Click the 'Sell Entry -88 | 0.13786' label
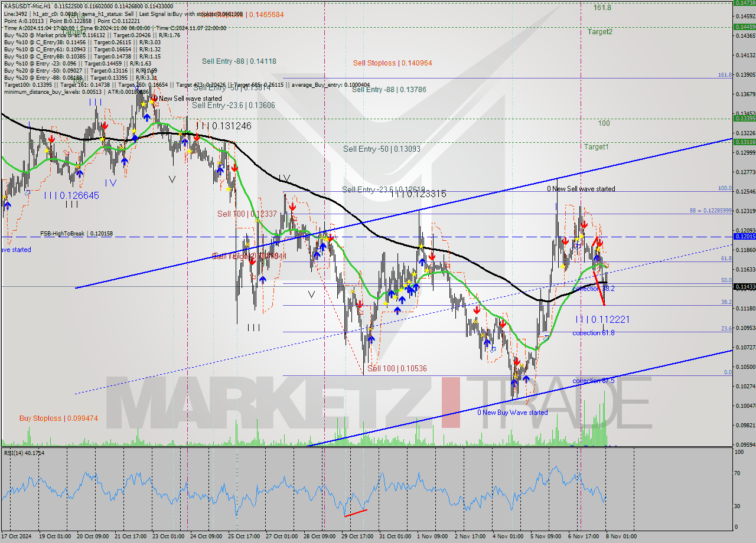 pos(389,90)
